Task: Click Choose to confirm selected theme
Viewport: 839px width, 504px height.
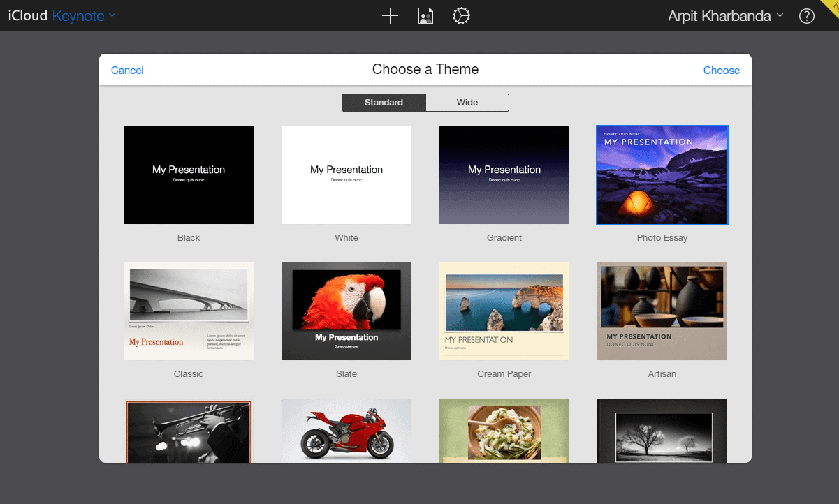Action: click(x=721, y=70)
